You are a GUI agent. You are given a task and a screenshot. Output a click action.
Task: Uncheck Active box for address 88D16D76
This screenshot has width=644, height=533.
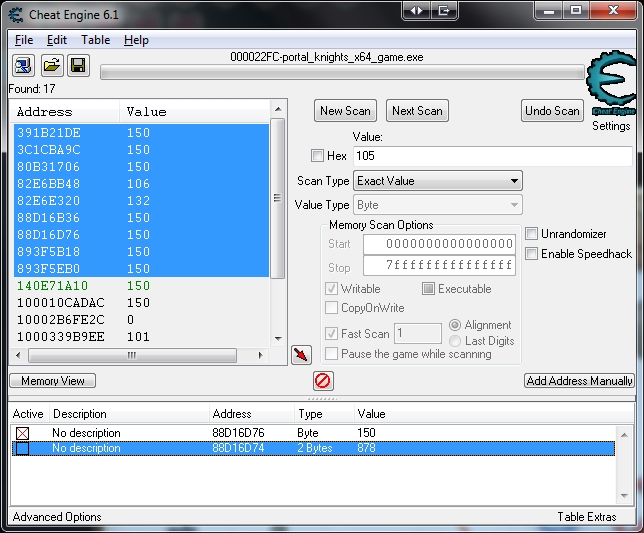pos(22,433)
